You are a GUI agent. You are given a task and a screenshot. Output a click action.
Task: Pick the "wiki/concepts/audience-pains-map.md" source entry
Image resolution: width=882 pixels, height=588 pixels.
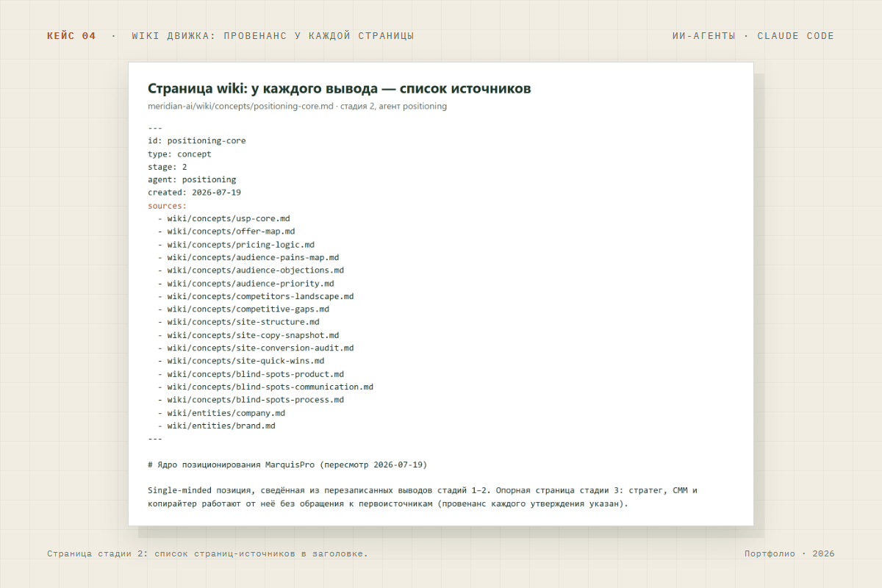coord(253,257)
